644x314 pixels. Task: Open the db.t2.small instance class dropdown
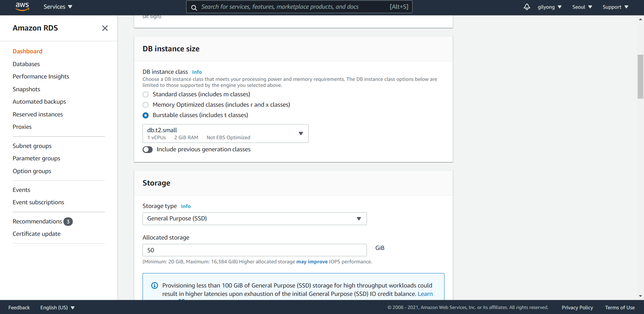coord(225,134)
